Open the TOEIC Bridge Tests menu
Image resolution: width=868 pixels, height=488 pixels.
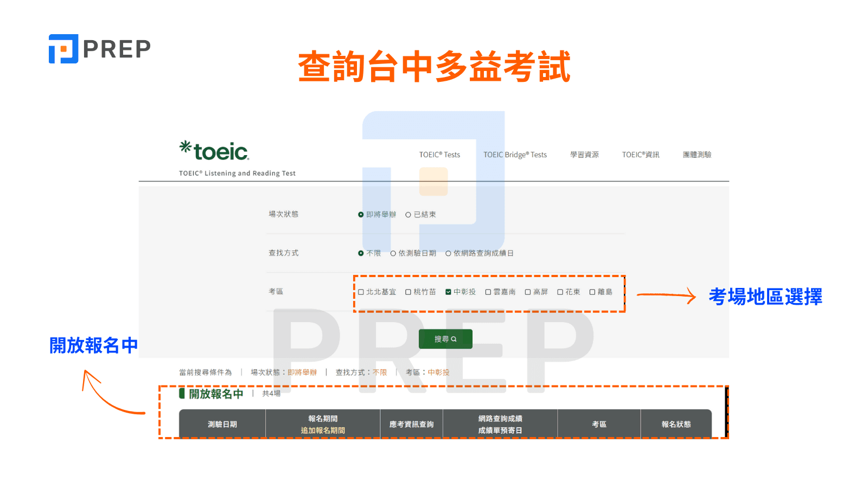[x=515, y=155]
